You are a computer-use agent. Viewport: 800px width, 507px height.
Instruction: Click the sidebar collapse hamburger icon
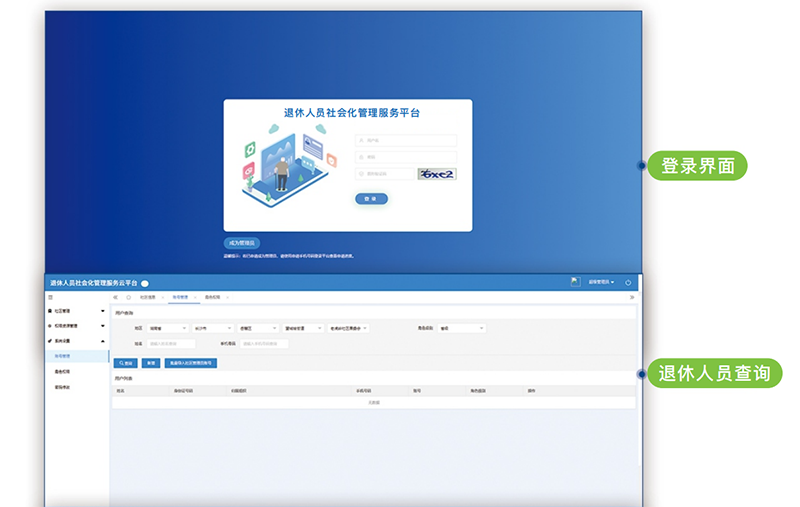click(51, 297)
